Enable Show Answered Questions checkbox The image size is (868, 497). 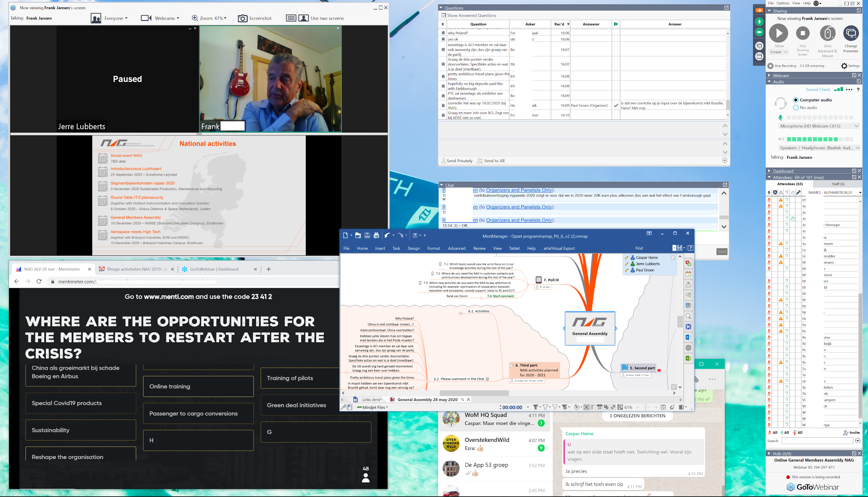[444, 15]
